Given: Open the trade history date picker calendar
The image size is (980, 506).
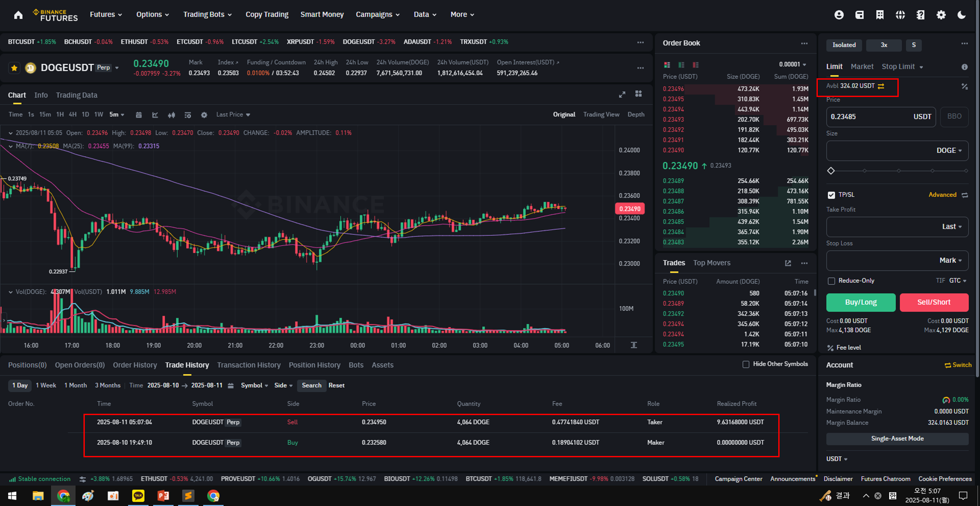Looking at the screenshot, I should pos(231,385).
